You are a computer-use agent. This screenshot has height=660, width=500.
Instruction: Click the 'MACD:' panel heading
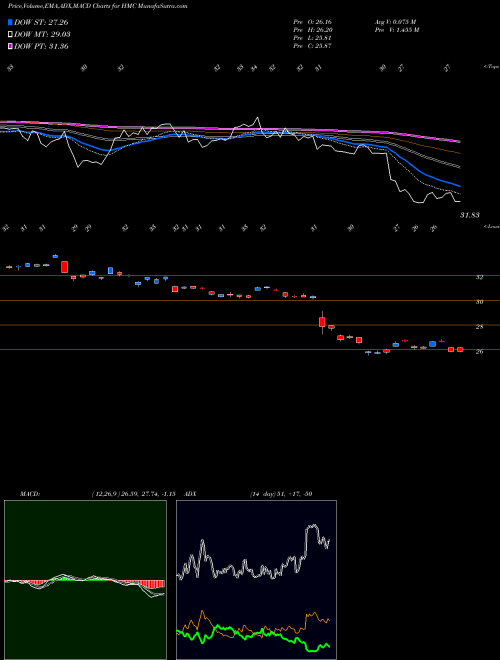click(x=29, y=494)
